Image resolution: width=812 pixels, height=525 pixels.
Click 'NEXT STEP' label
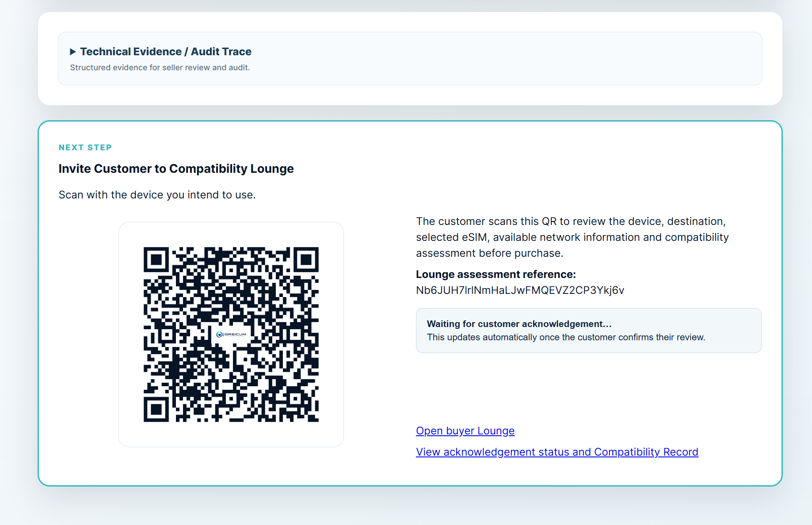[x=85, y=148]
